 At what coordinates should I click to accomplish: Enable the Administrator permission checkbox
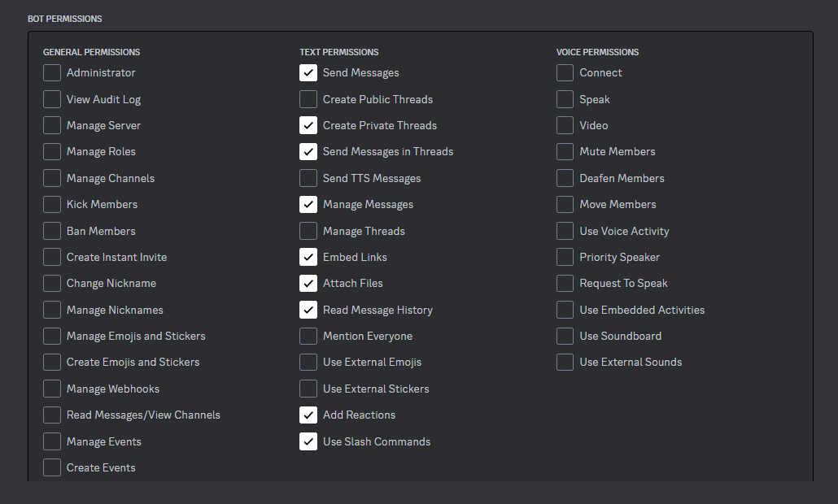pos(52,73)
